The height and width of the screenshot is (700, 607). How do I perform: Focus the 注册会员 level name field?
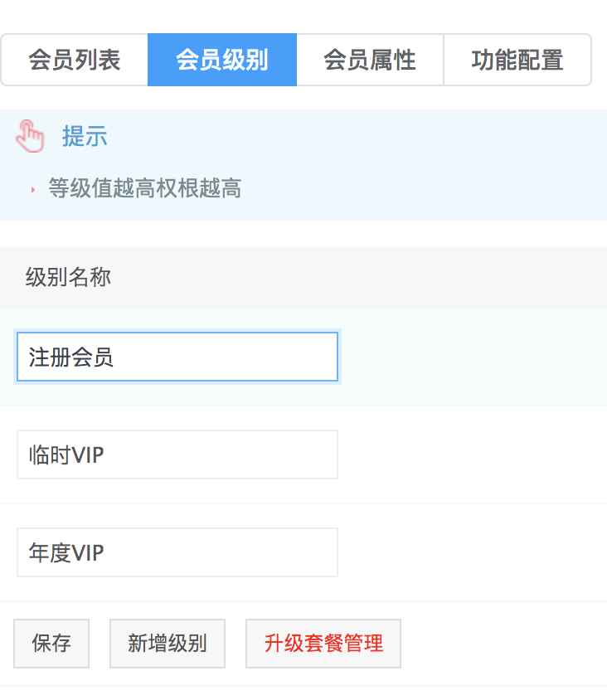177,357
